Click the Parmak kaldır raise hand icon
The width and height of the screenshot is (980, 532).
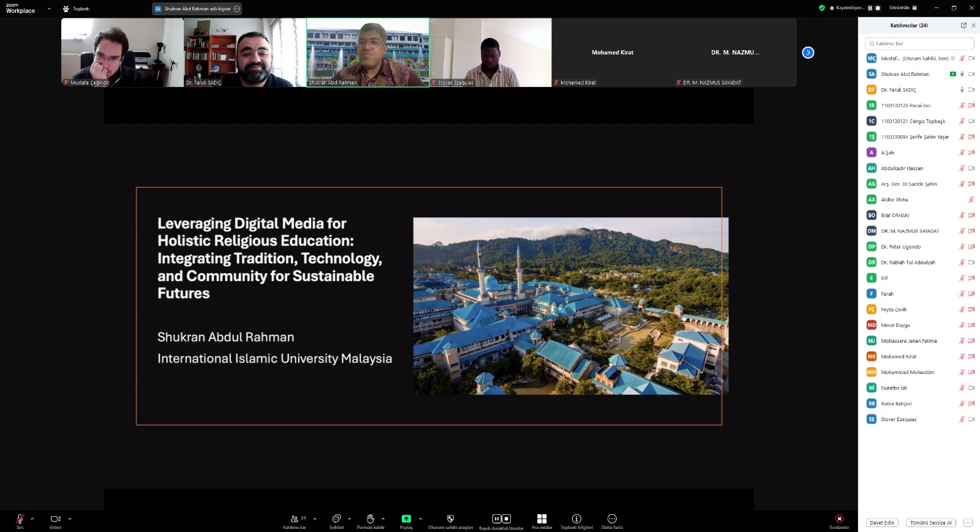371,519
